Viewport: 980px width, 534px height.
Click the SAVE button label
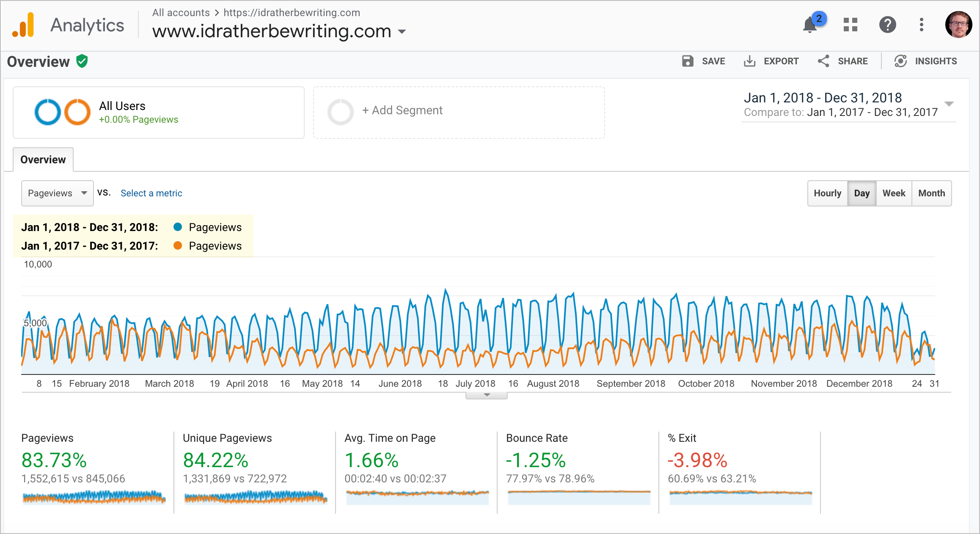click(713, 61)
